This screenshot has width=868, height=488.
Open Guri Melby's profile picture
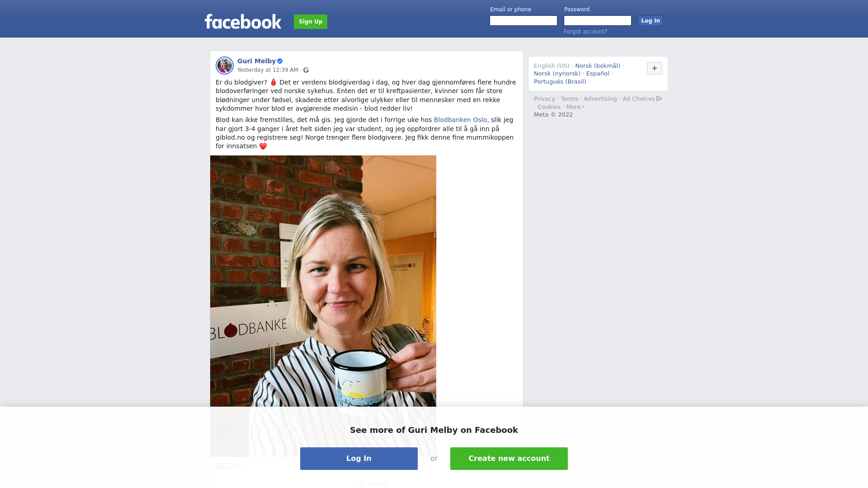[225, 66]
